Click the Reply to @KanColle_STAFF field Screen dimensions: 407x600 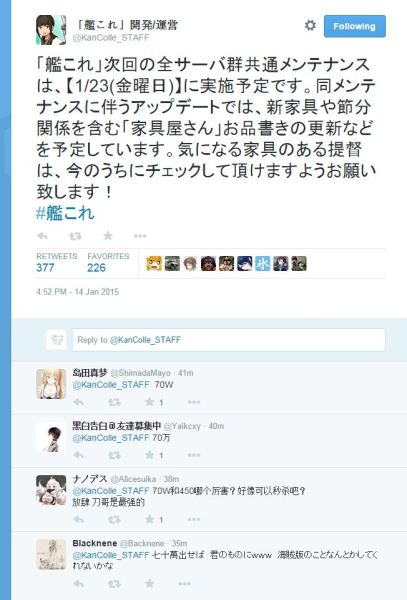(x=229, y=340)
